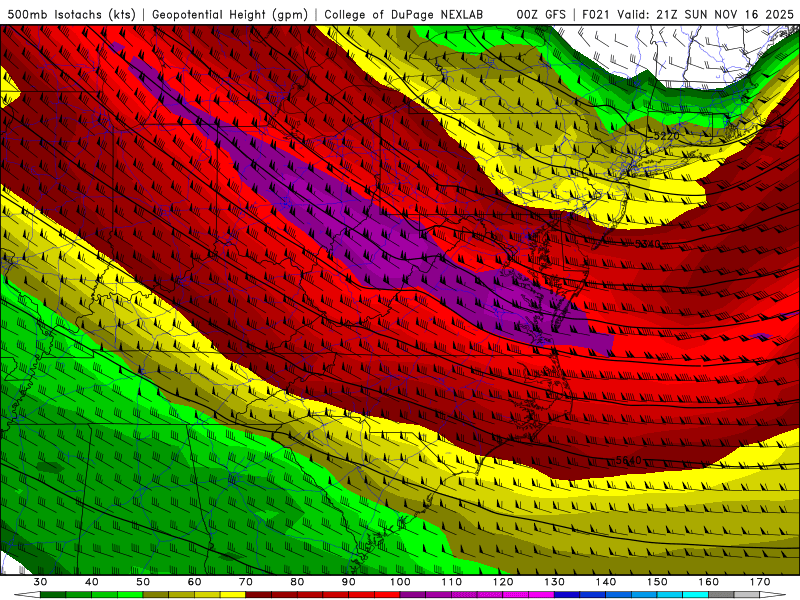Click the bright yellow legend segment before 70
Screen dimensions: 800x600
233,595
